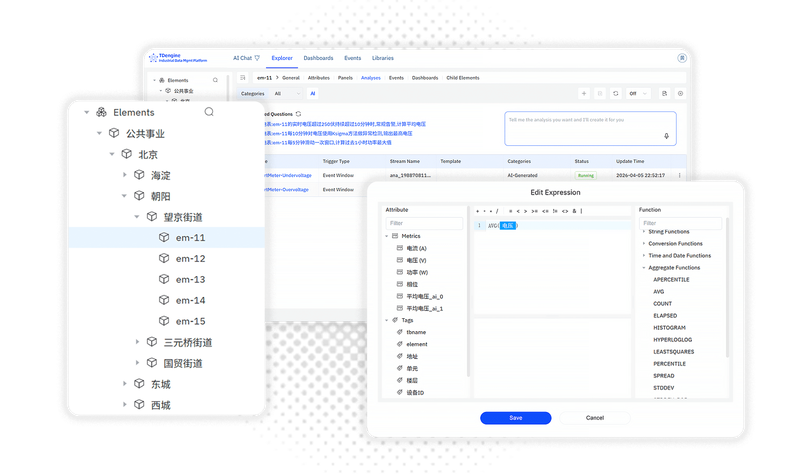The height and width of the screenshot is (476, 800).
Task: Click the highlighted 电压 token in the expression
Action: pyautogui.click(x=508, y=226)
